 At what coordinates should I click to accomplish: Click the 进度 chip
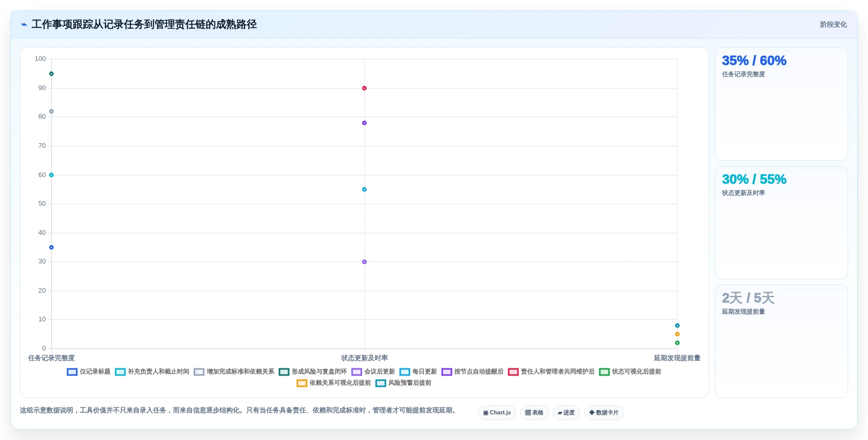point(566,413)
